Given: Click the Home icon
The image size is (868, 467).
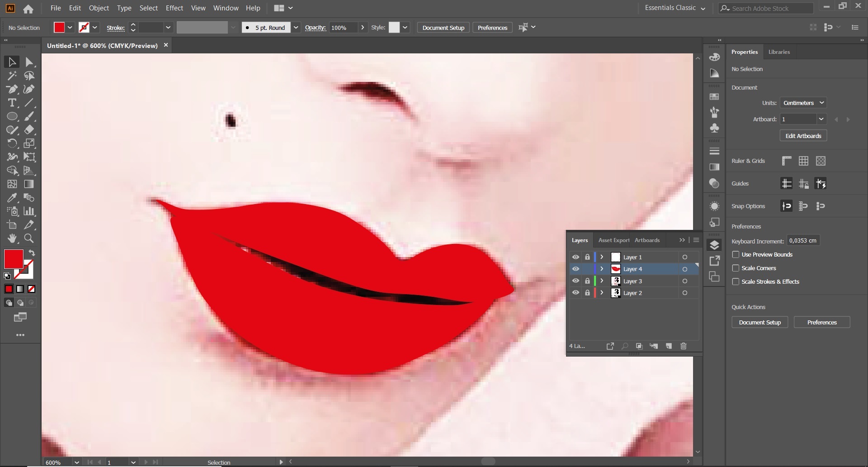Looking at the screenshot, I should click(28, 9).
